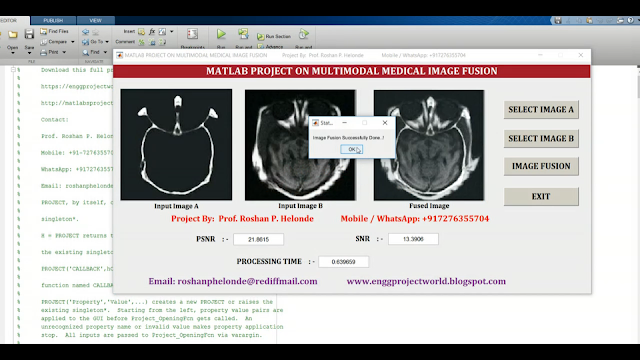Image resolution: width=640 pixels, height=360 pixels.
Task: Click 'Project By: Prof. Roshan P. Helonde' label
Action: click(x=242, y=219)
